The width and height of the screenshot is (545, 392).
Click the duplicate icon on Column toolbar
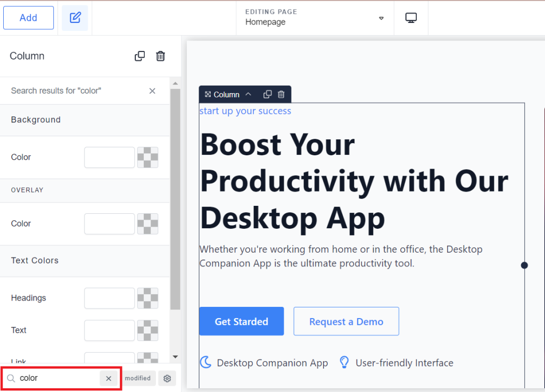pos(267,95)
